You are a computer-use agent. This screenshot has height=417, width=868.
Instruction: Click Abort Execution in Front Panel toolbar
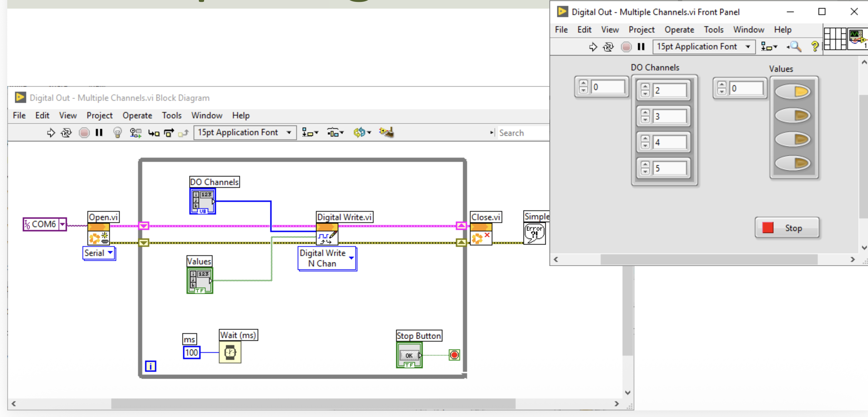(626, 47)
